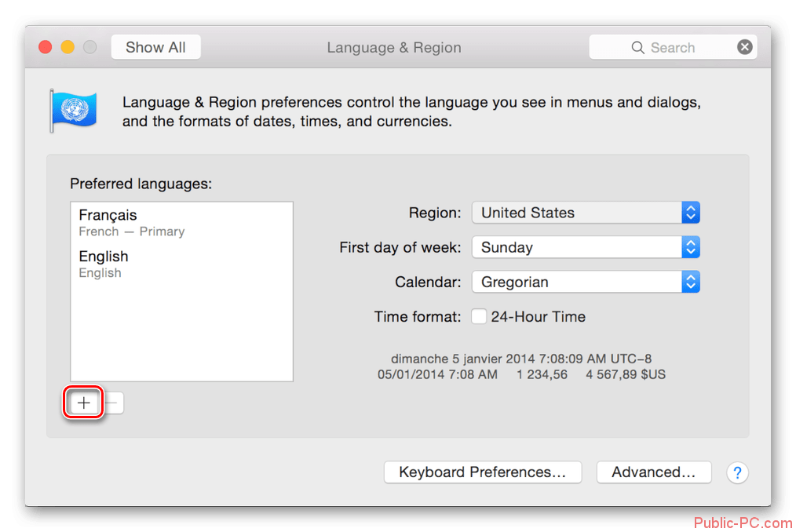The width and height of the screenshot is (796, 532).
Task: Click the Language & Region window title
Action: click(x=393, y=47)
